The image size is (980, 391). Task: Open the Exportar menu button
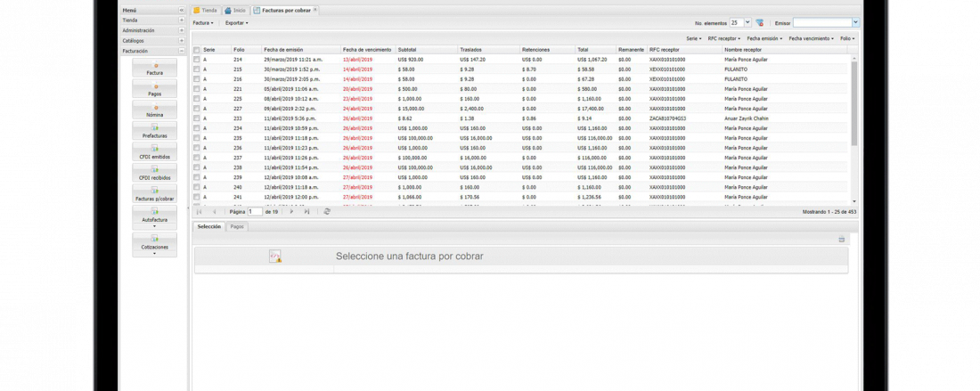236,23
